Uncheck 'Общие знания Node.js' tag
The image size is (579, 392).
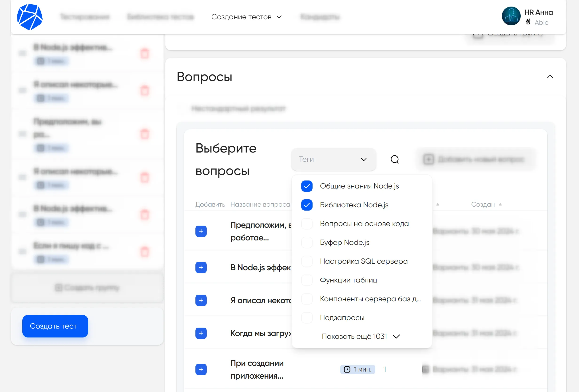(307, 186)
